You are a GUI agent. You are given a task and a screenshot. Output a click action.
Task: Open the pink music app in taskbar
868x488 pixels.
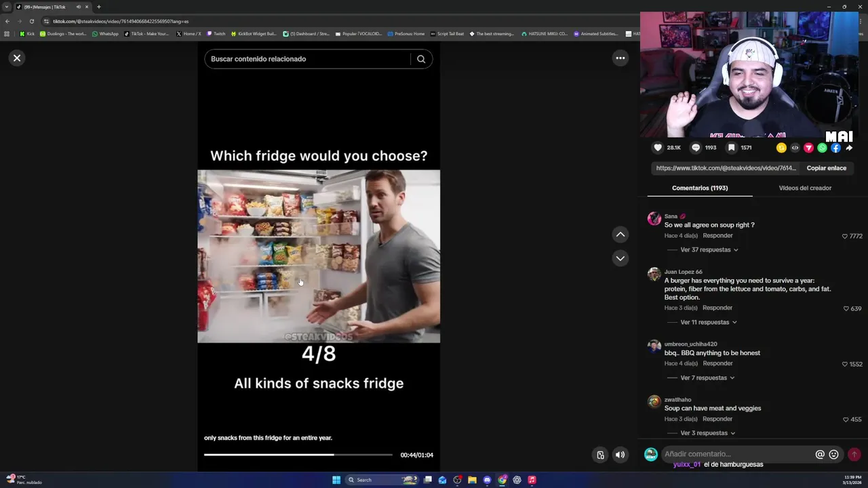click(532, 480)
